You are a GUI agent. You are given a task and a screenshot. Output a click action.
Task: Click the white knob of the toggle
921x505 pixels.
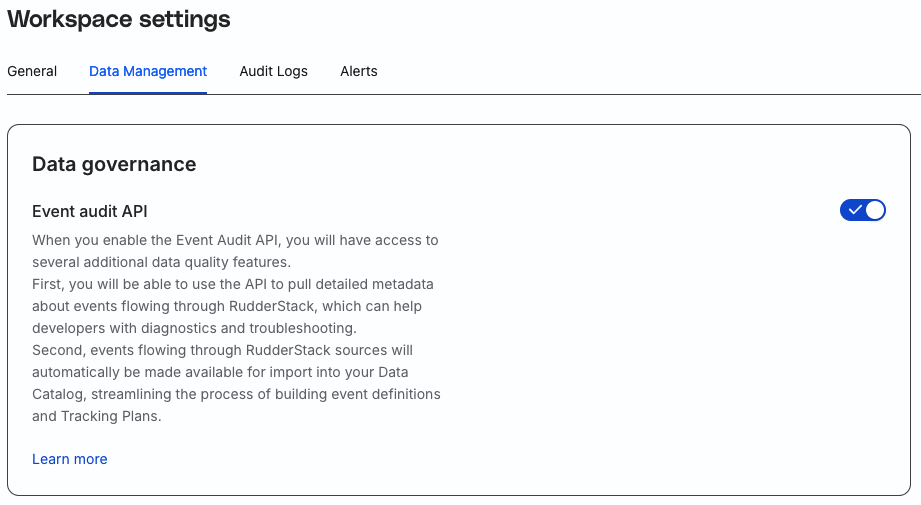point(874,210)
